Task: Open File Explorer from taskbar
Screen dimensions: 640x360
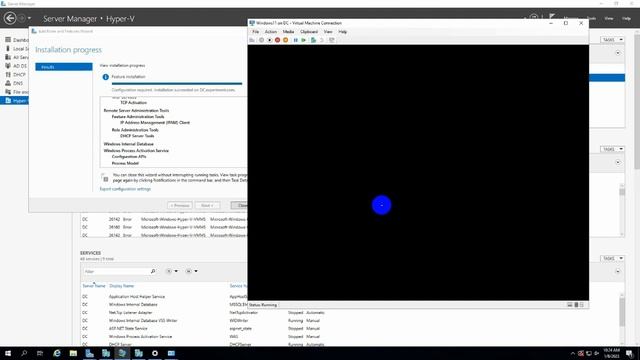Action: pos(73,353)
